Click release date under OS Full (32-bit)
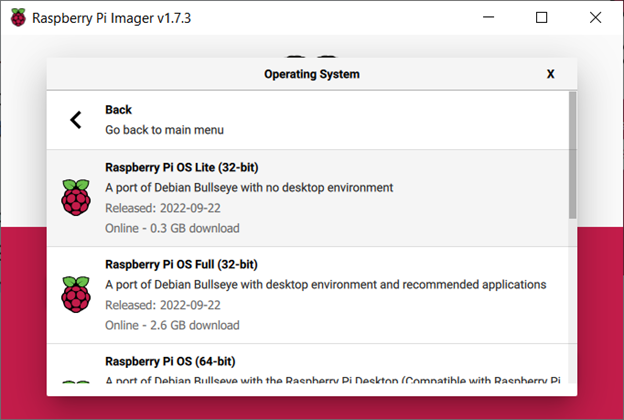The height and width of the screenshot is (420, 624). [x=163, y=305]
